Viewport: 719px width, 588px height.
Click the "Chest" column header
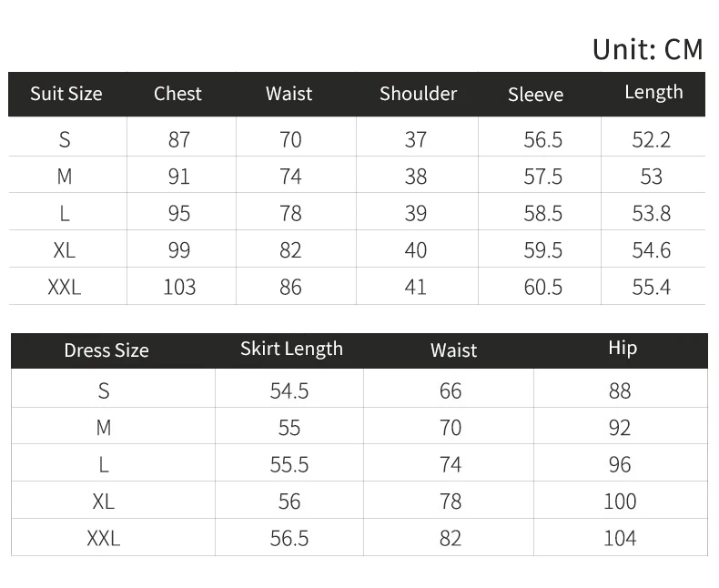177,94
